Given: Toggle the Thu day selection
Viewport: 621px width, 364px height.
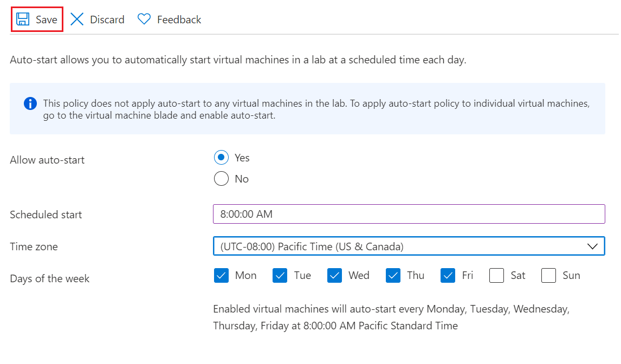Looking at the screenshot, I should 393,276.
